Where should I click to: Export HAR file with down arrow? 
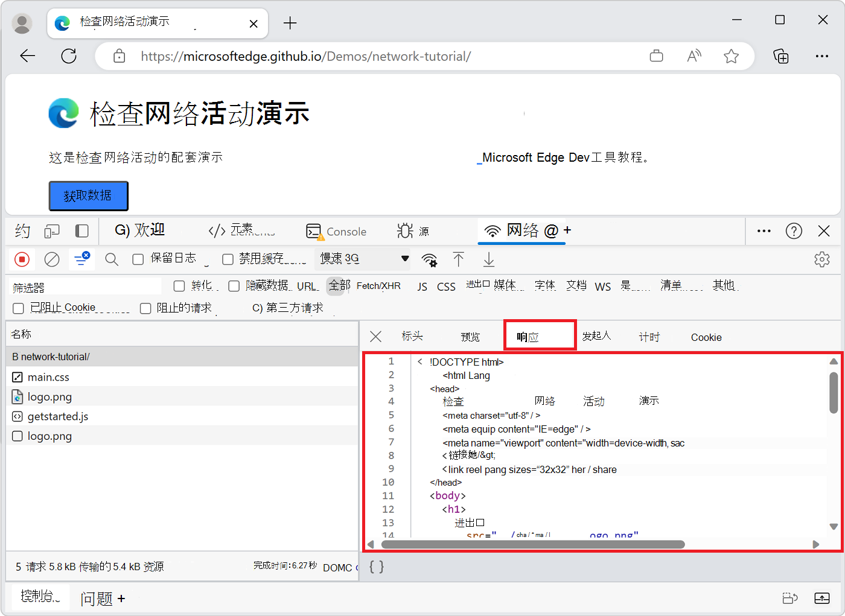tap(489, 259)
